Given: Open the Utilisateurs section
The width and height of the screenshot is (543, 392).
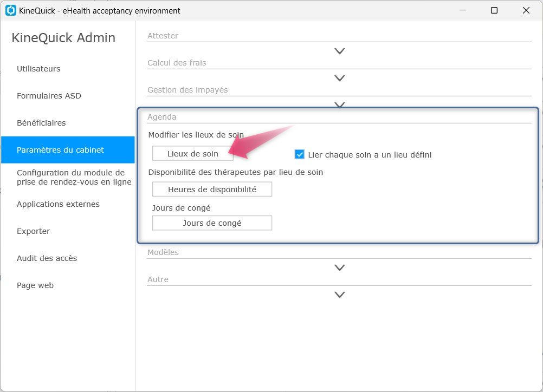Looking at the screenshot, I should click(38, 69).
